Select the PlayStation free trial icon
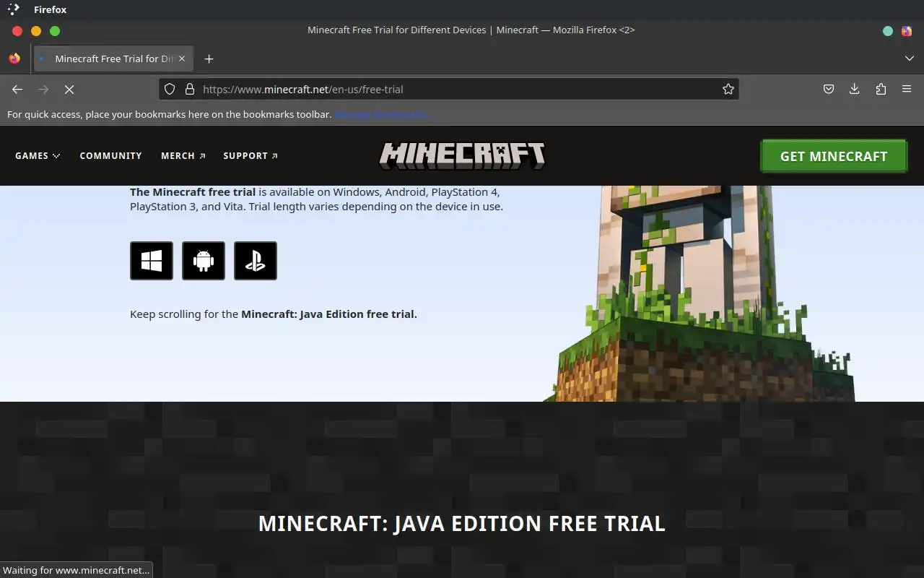Viewport: 924px width, 578px height. pyautogui.click(x=256, y=261)
